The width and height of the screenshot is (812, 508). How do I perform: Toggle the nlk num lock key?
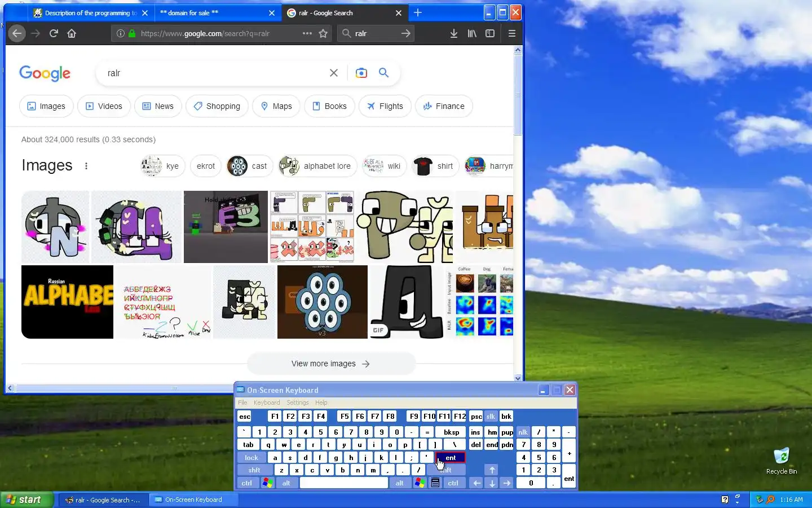click(523, 432)
